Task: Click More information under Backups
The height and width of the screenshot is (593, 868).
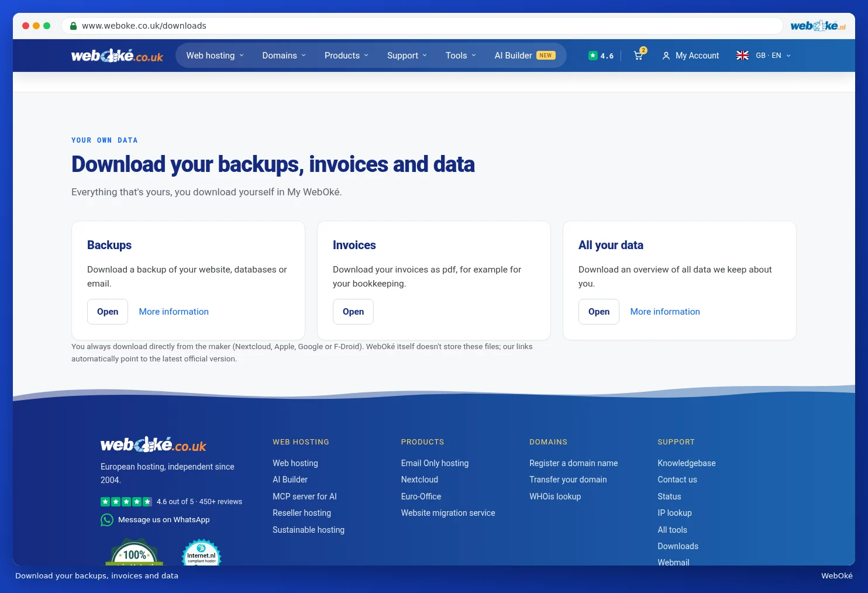Action: 174,312
